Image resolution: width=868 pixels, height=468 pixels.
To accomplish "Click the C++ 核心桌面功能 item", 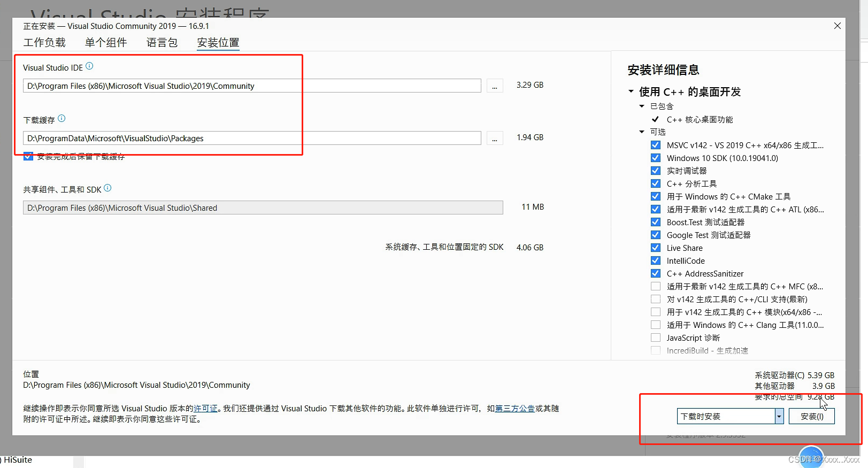I will click(700, 119).
